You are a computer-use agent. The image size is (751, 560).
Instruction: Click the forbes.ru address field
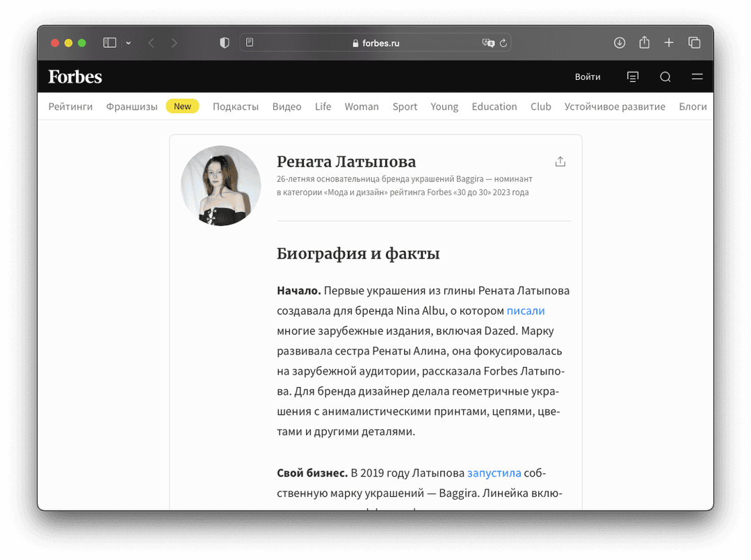pyautogui.click(x=375, y=43)
